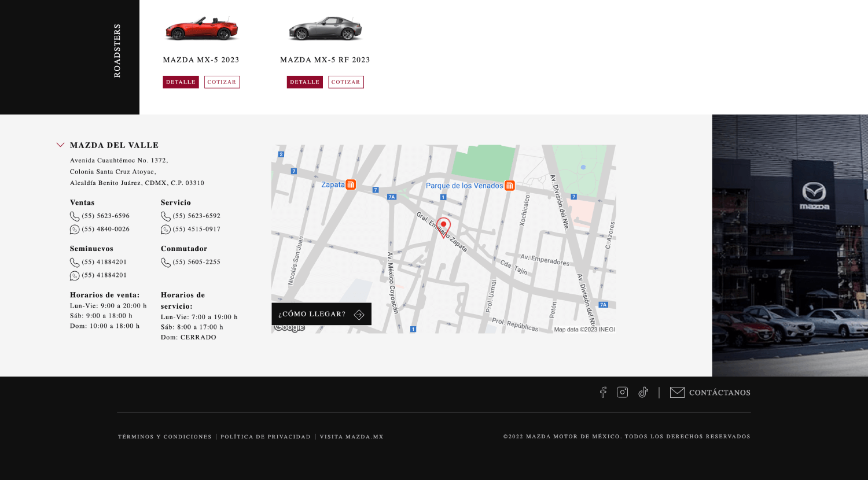
Task: Click WhatsApp number (55) 4840-0026
Action: pyautogui.click(x=106, y=229)
